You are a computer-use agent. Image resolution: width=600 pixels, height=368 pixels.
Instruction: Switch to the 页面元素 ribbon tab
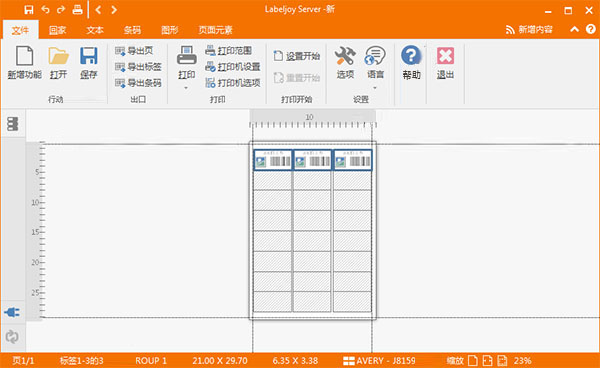coord(215,30)
